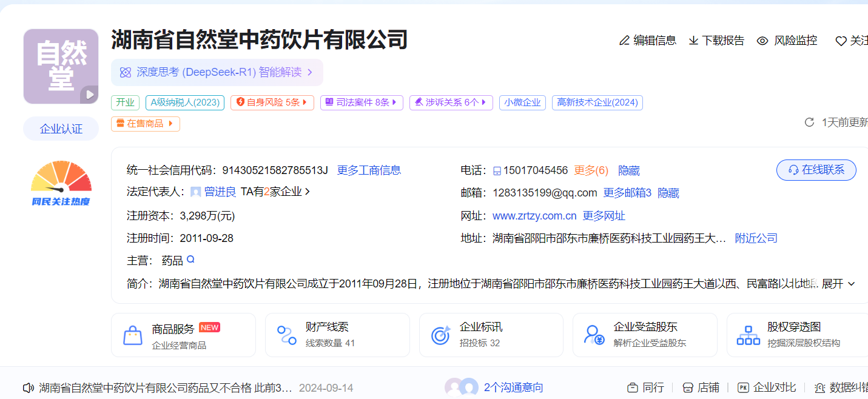Expand the 涉诉关系 6个 tag
This screenshot has width=868, height=399.
tap(451, 102)
